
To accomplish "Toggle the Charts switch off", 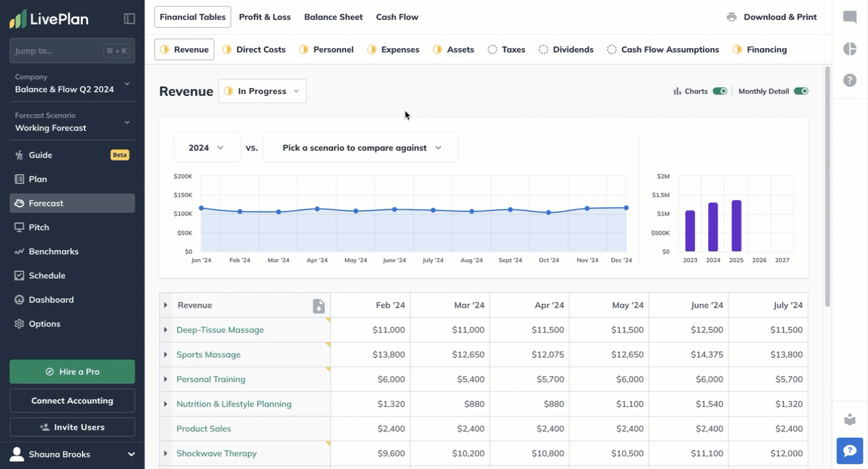I will tap(720, 91).
